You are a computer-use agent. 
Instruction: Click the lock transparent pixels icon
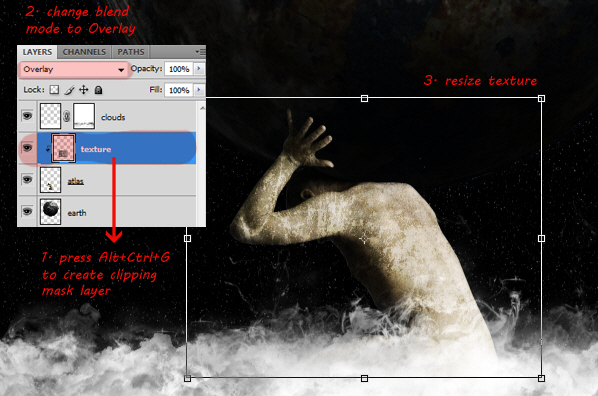pos(55,90)
